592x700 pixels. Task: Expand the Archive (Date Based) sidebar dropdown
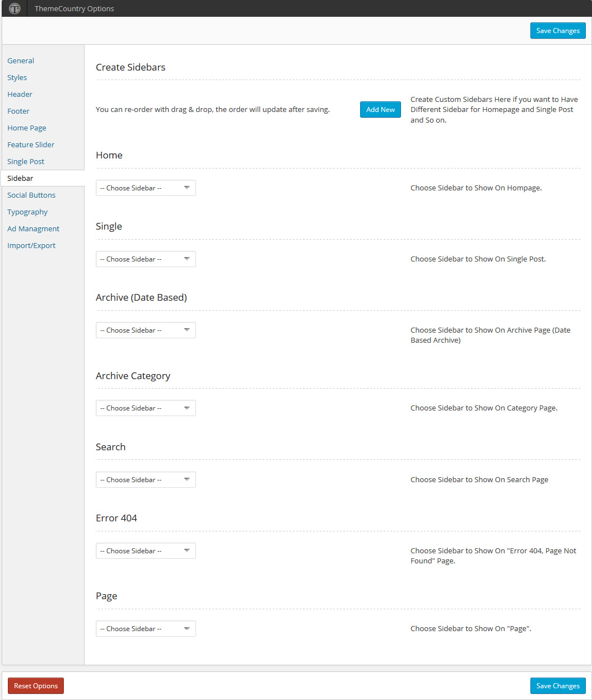[x=146, y=330]
